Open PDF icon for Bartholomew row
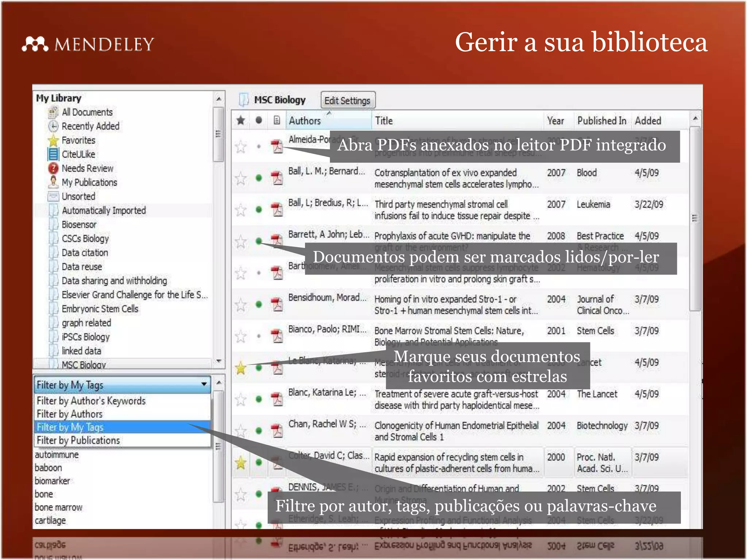 [277, 273]
